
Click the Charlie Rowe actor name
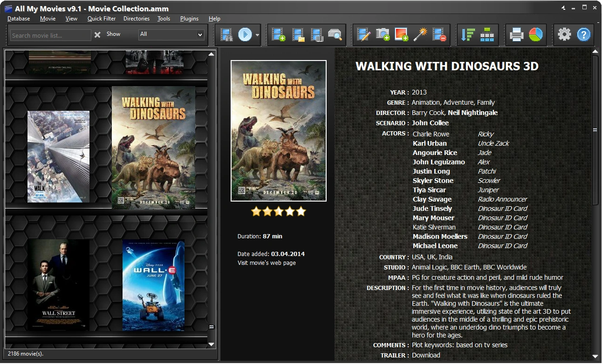pos(431,134)
